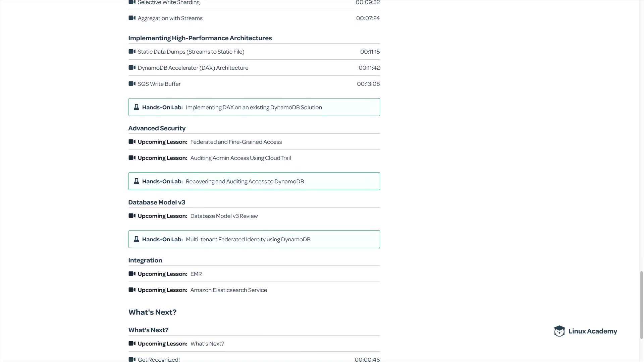Click video icon beside EMR upcoming lesson

132,274
